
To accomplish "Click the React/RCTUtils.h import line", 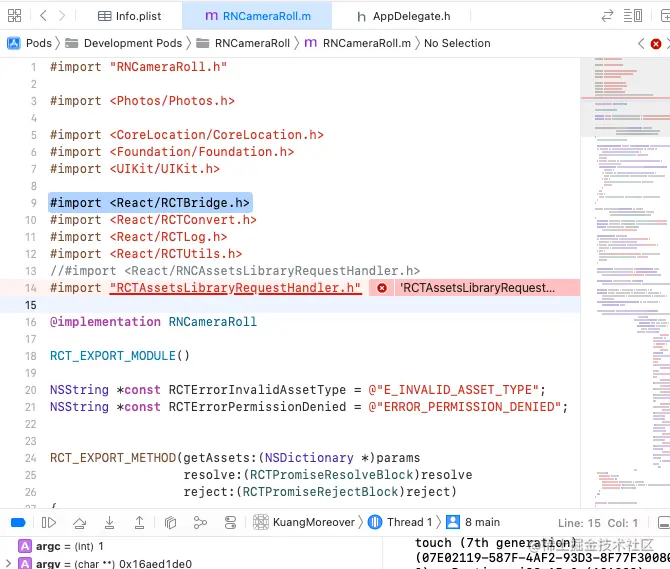I will pos(146,254).
